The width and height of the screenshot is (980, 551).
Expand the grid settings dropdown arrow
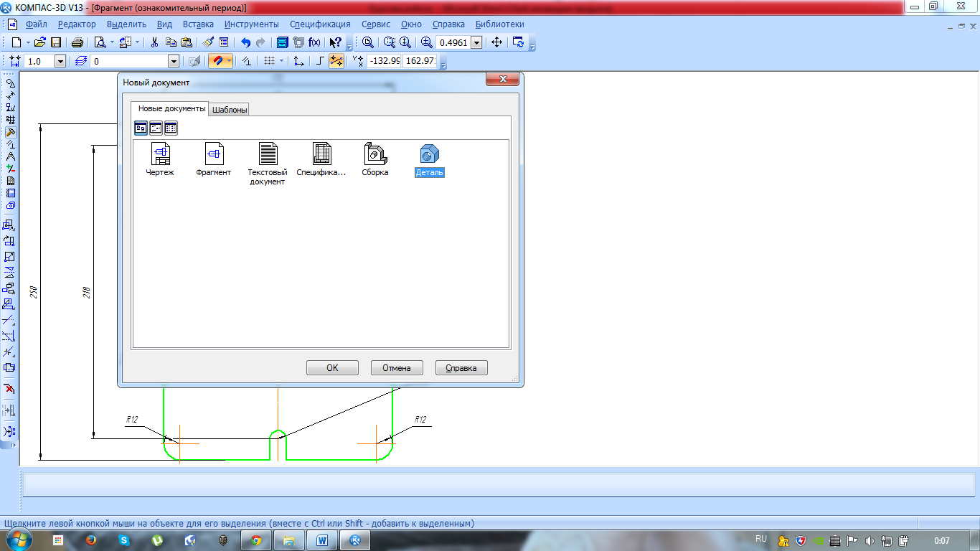281,61
